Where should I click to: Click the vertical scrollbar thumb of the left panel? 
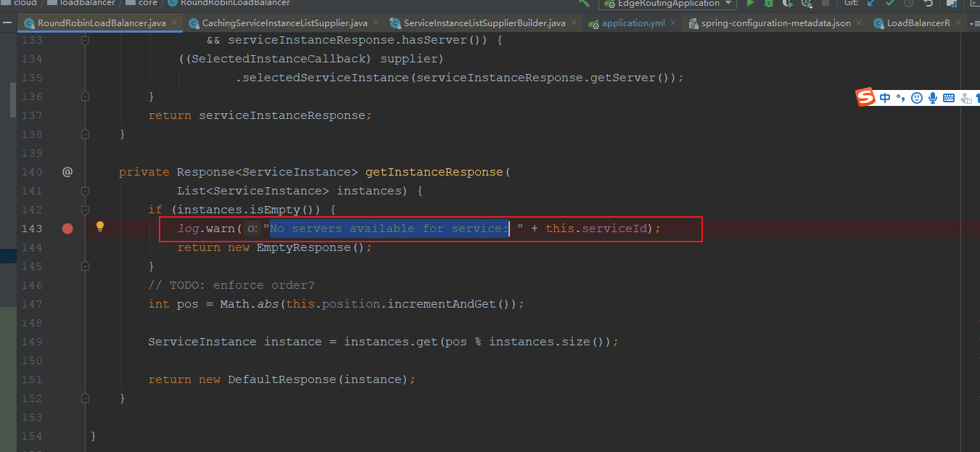12,99
